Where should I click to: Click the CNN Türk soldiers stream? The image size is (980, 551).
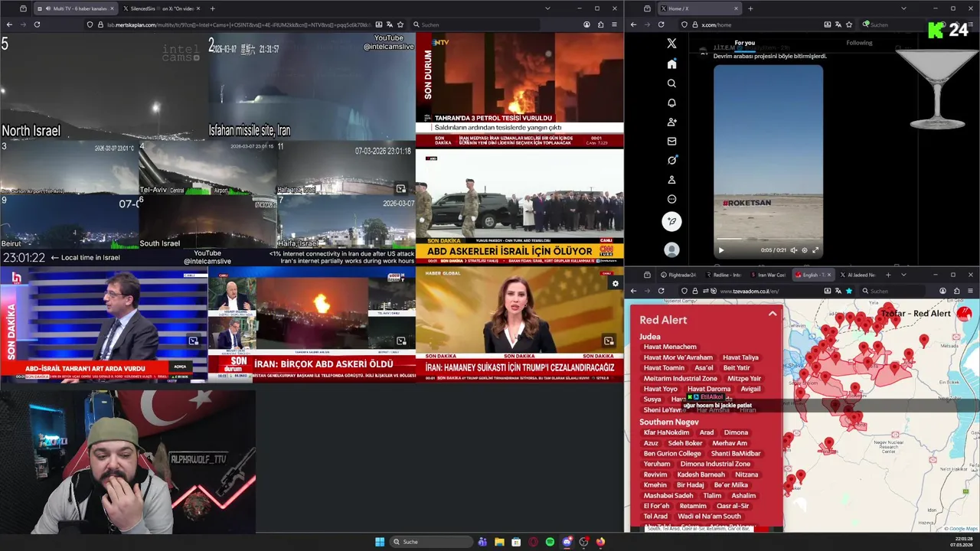520,207
